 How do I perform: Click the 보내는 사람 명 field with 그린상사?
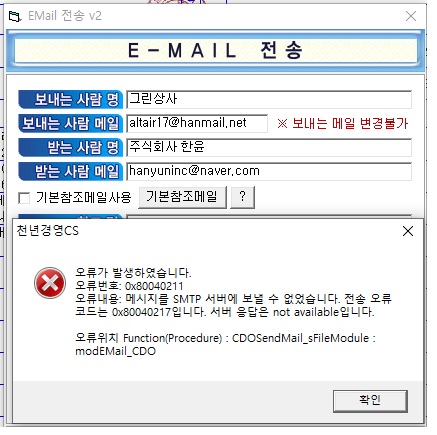(269, 99)
